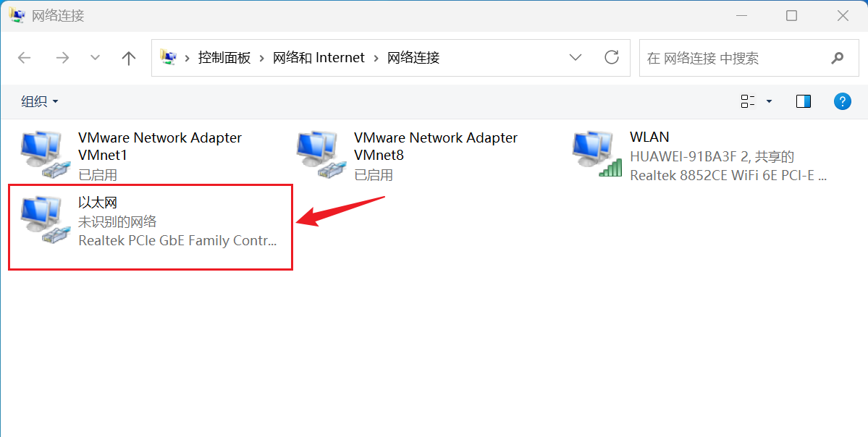Image resolution: width=868 pixels, height=437 pixels.
Task: Open the recent locations dropdown chevron
Action: [96, 58]
